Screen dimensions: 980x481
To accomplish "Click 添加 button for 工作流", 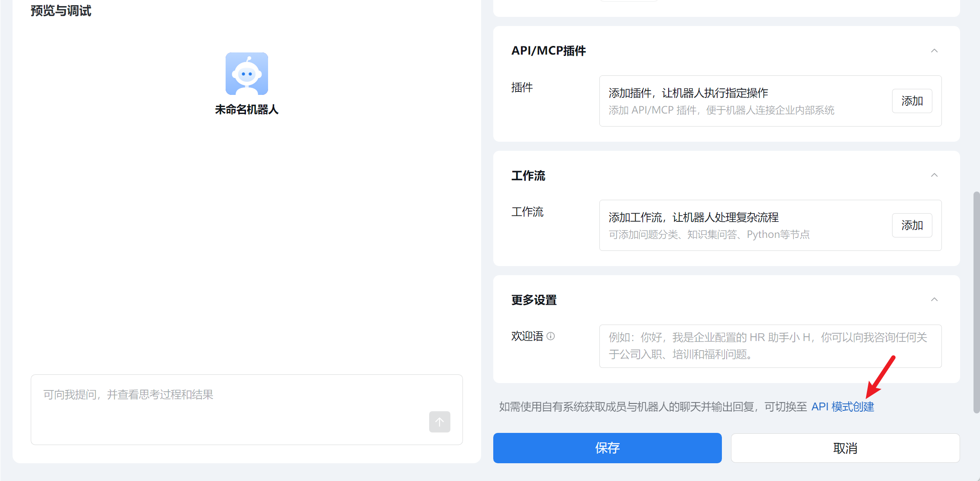I will point(912,225).
